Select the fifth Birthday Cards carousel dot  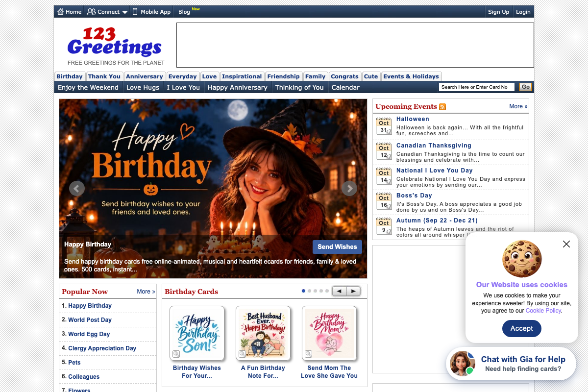click(327, 291)
